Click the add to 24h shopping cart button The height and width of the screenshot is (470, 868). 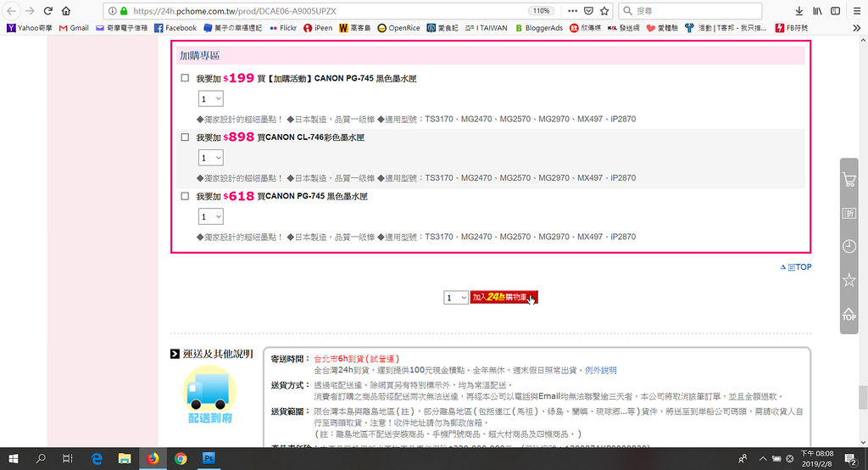tap(504, 298)
